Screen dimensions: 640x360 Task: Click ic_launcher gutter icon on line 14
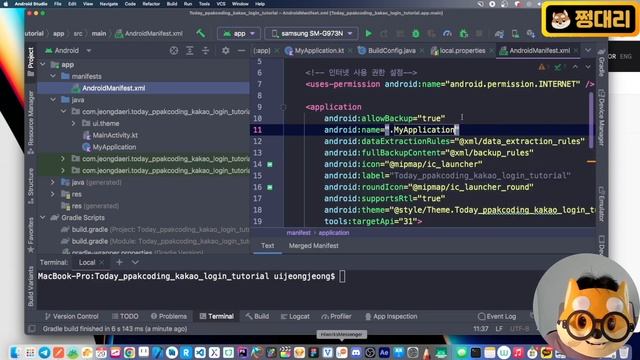[x=270, y=164]
